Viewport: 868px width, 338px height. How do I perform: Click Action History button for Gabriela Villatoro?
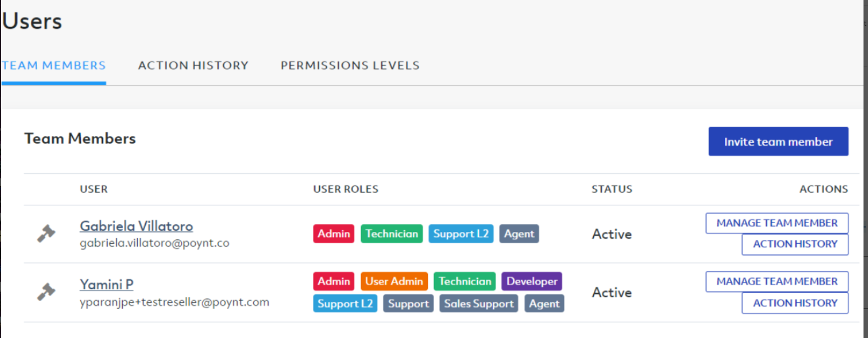795,244
